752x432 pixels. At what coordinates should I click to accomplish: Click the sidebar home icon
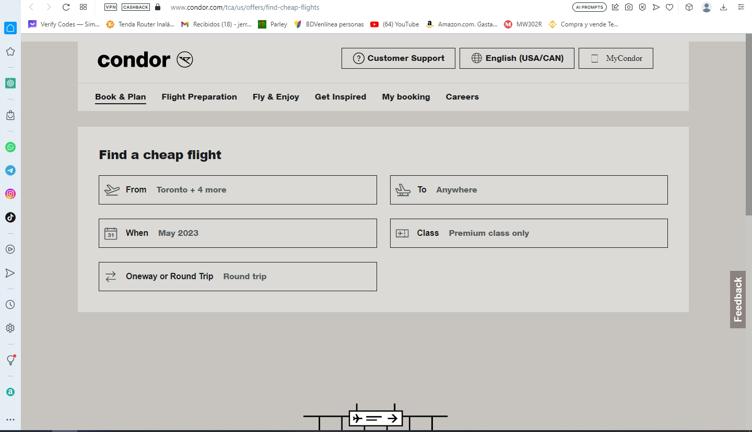(x=10, y=28)
